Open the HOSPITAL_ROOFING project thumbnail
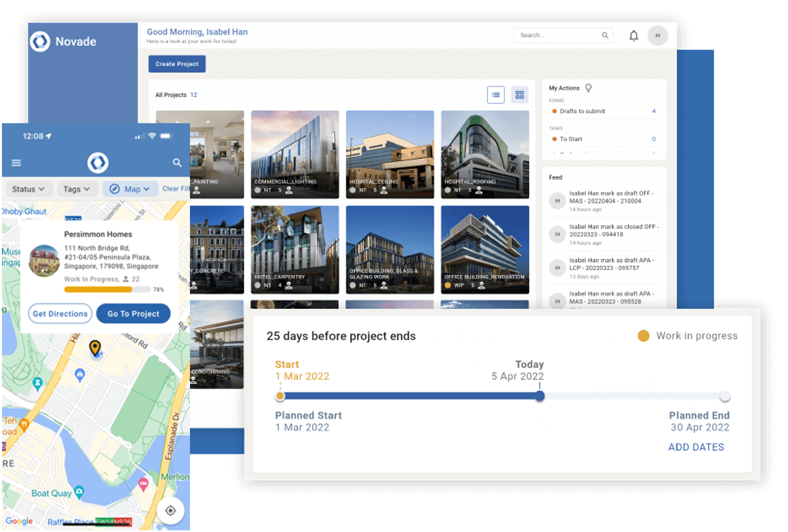This screenshot has width=788, height=532. pos(484,154)
